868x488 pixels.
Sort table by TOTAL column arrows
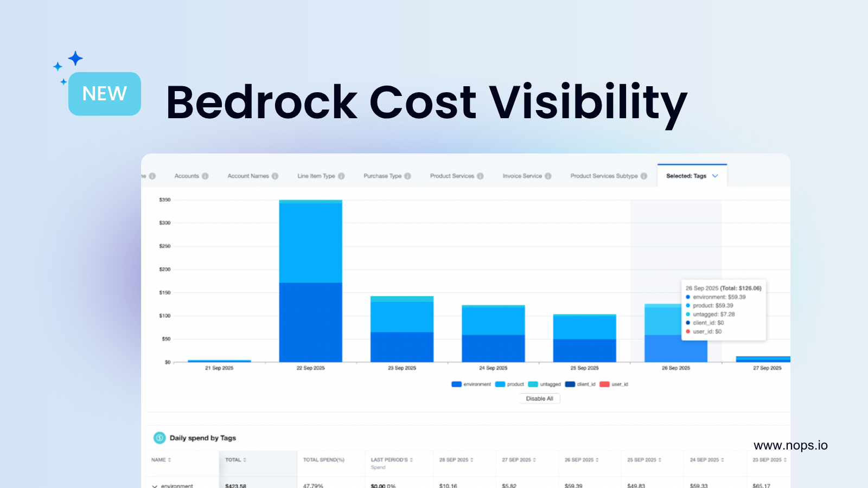pos(245,460)
